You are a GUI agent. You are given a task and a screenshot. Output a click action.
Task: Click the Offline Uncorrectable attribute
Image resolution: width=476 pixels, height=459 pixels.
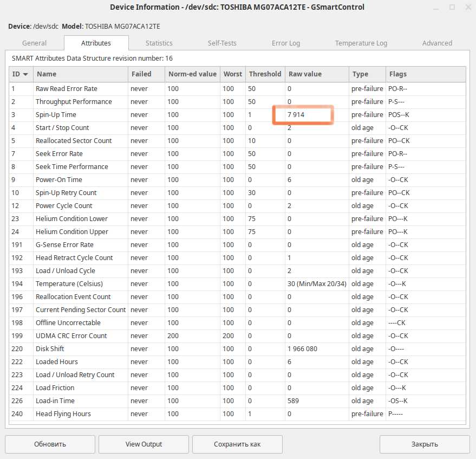click(x=237, y=323)
